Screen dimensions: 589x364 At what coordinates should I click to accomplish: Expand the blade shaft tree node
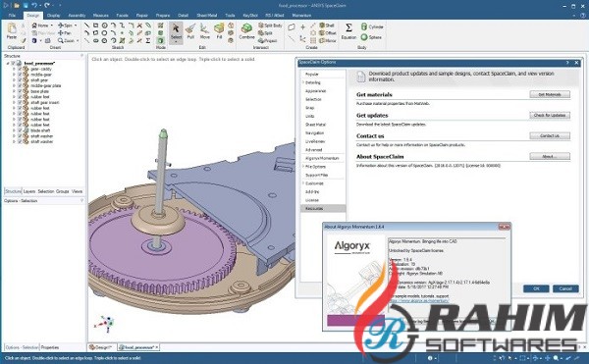click(x=15, y=130)
